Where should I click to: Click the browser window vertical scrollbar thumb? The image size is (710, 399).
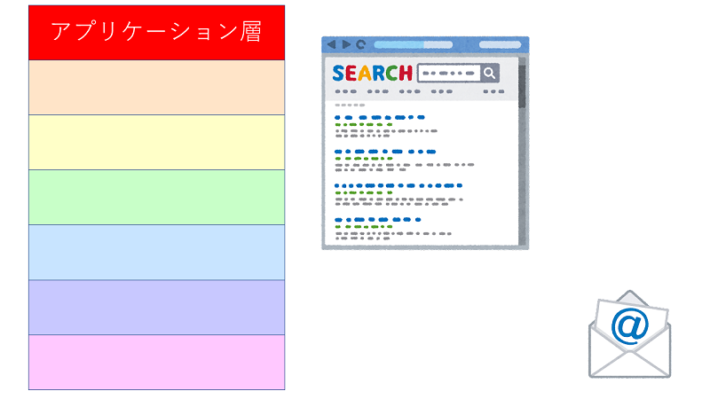(522, 86)
